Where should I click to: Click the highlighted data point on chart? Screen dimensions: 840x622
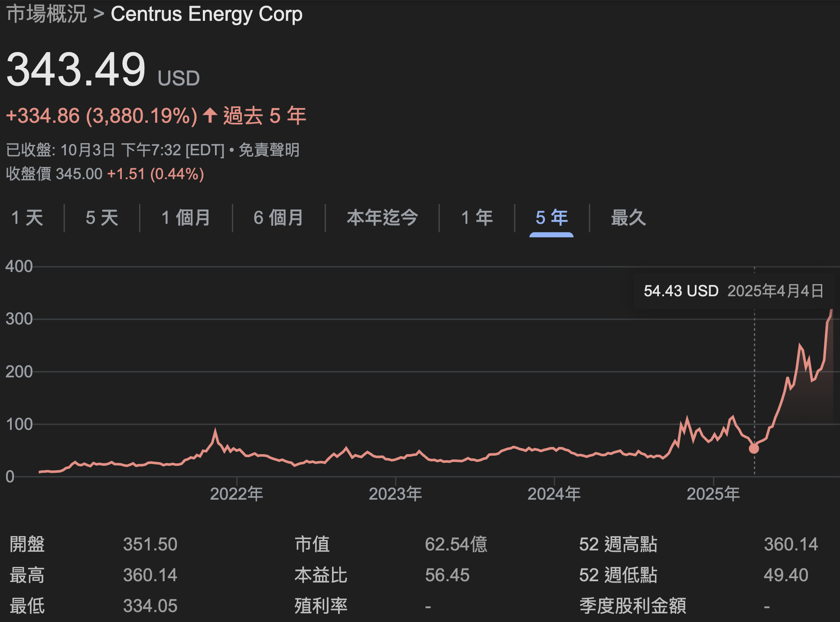(x=754, y=448)
